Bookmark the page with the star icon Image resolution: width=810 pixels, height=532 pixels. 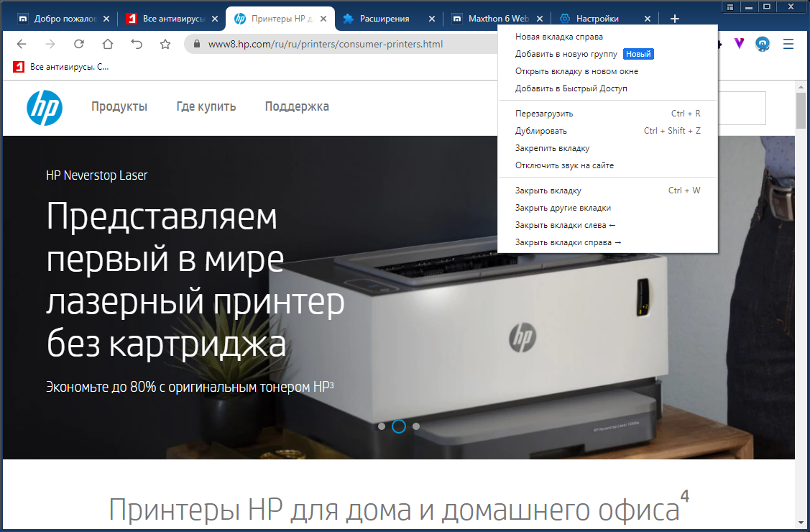165,44
